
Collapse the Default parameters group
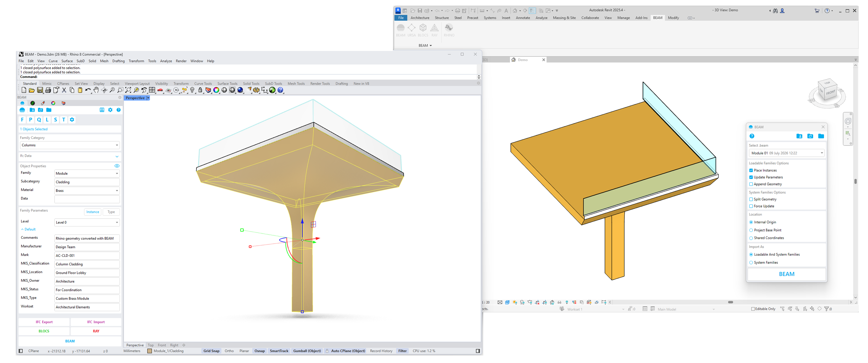(28, 229)
